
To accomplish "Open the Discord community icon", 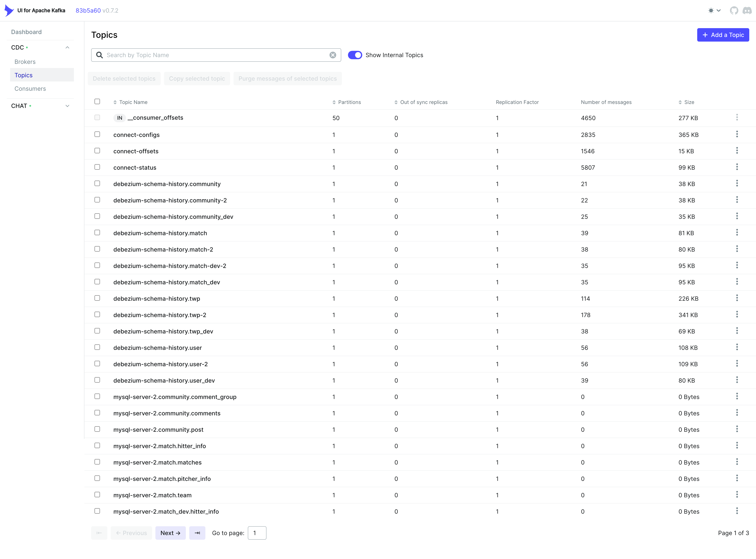I will coord(747,10).
